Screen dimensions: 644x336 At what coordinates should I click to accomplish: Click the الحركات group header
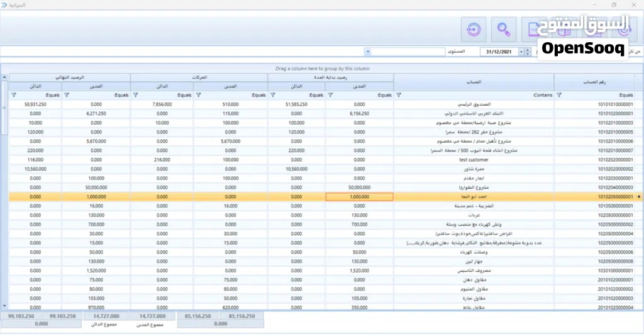199,77
